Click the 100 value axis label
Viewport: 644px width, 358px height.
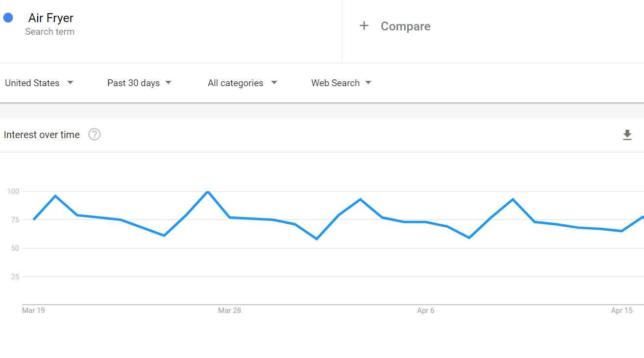click(13, 191)
